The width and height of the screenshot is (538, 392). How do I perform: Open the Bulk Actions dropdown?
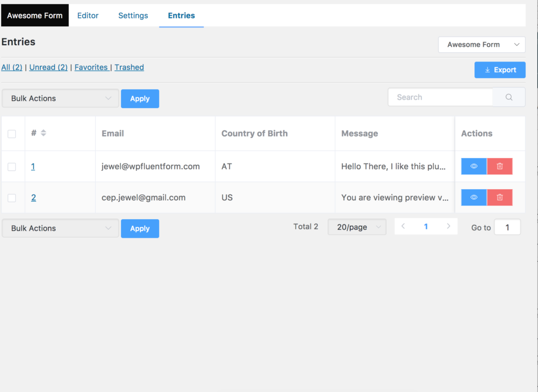60,98
